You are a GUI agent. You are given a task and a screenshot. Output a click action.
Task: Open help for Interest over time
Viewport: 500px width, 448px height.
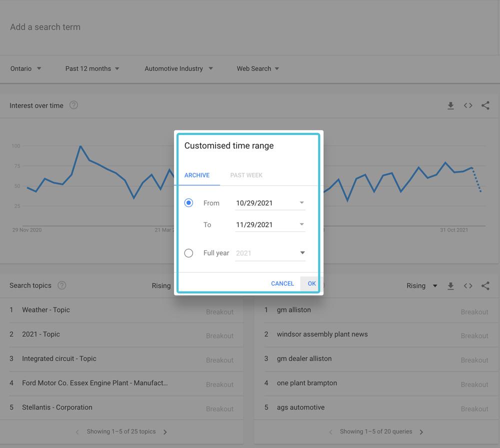(73, 105)
